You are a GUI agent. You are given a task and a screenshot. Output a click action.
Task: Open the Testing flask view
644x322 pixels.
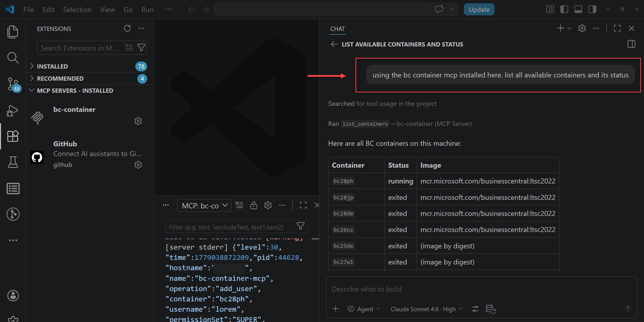coord(13,162)
